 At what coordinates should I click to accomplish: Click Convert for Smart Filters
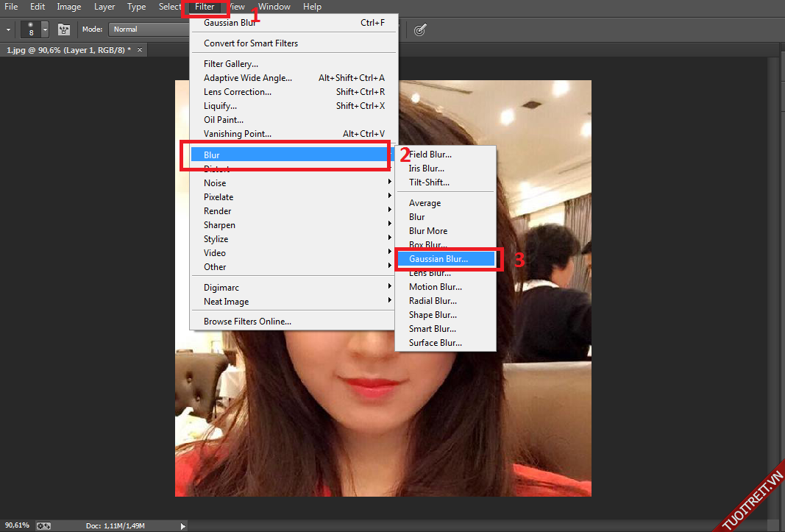click(251, 43)
